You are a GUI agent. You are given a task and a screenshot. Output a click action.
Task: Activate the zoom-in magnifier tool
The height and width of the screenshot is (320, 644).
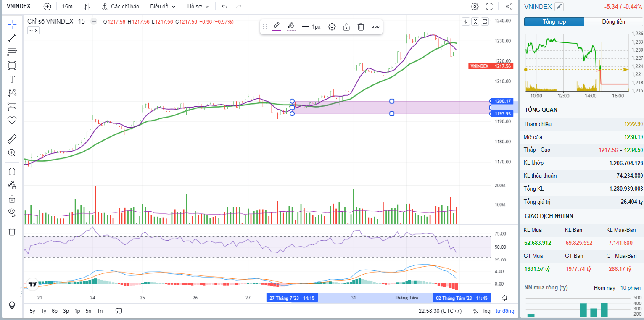click(x=12, y=153)
